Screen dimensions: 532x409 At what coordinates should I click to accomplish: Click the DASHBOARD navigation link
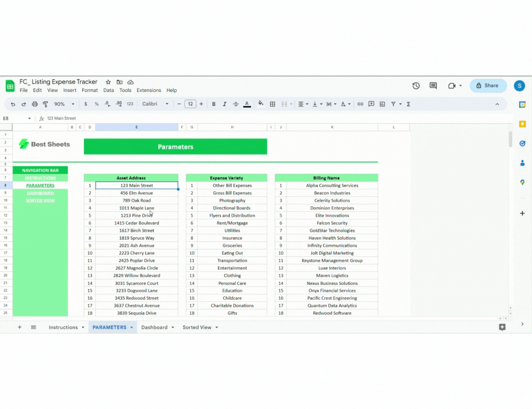coord(40,193)
